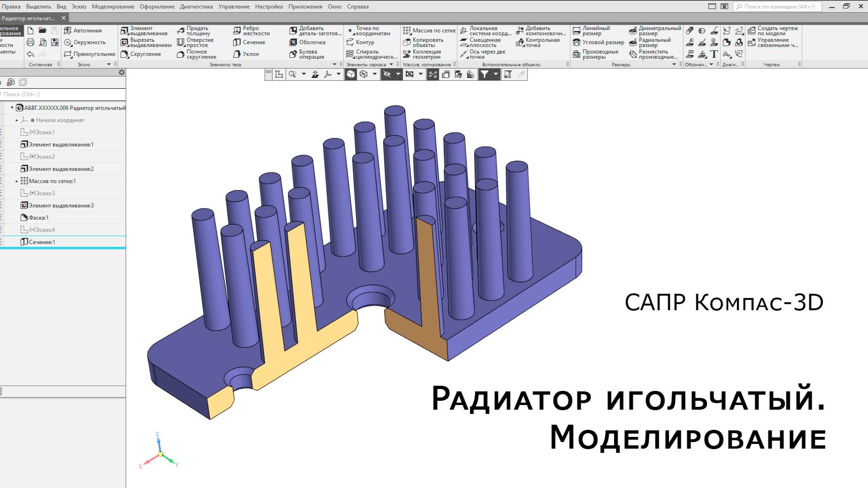Toggle the viewport filter button
The height and width of the screenshot is (488, 868).
point(486,74)
